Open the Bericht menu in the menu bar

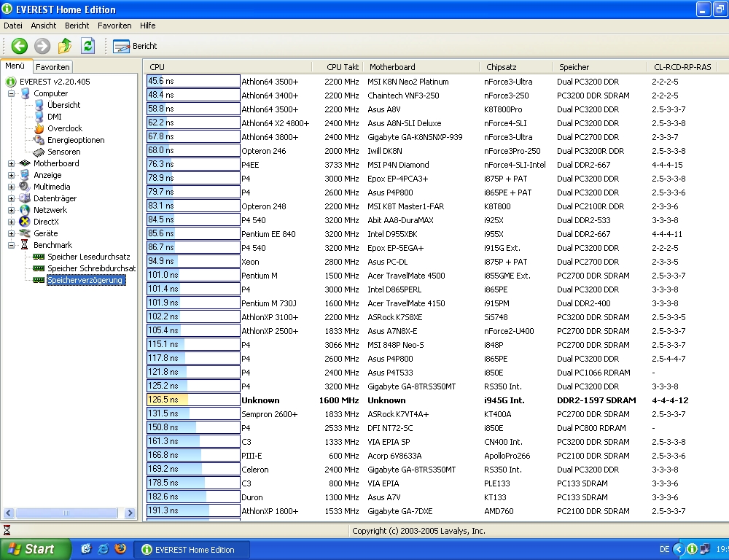click(77, 26)
